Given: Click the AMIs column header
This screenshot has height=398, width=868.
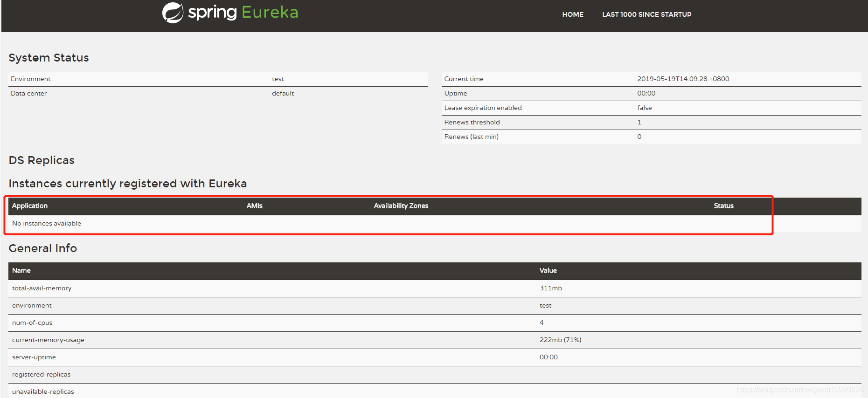Looking at the screenshot, I should (254, 206).
